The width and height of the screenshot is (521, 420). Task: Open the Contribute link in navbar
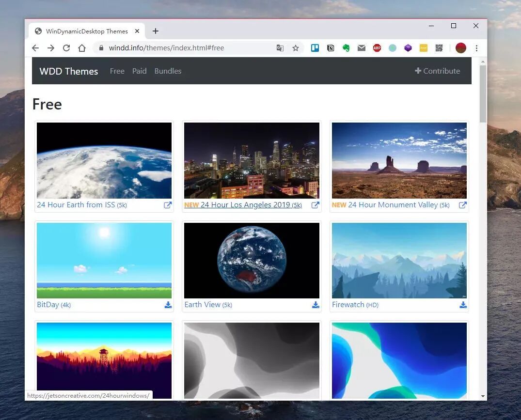point(437,71)
